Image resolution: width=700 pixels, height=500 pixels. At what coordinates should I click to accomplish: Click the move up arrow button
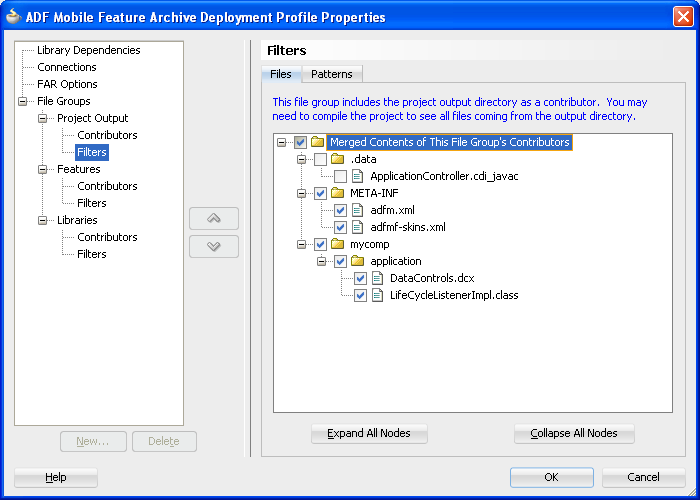(x=214, y=218)
